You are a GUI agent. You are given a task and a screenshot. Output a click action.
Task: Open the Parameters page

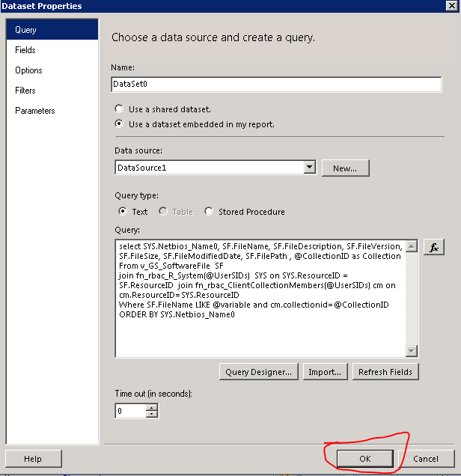click(x=52, y=111)
